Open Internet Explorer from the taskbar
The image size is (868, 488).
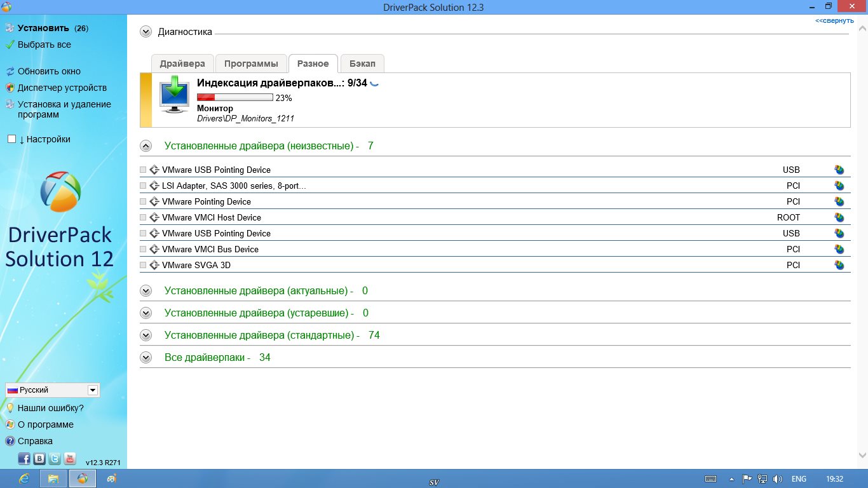(24, 478)
